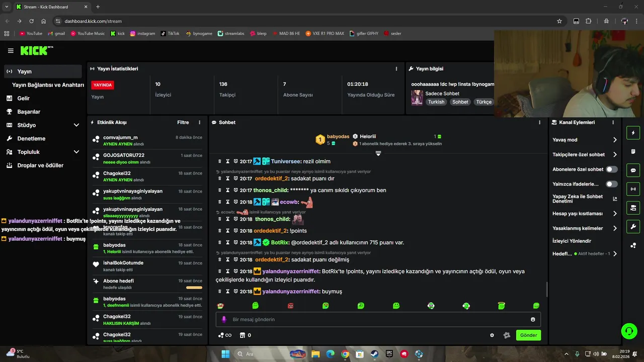Screen dimensions: 644x362
Task: Open the Filtre activity feed filter
Action: point(183,123)
